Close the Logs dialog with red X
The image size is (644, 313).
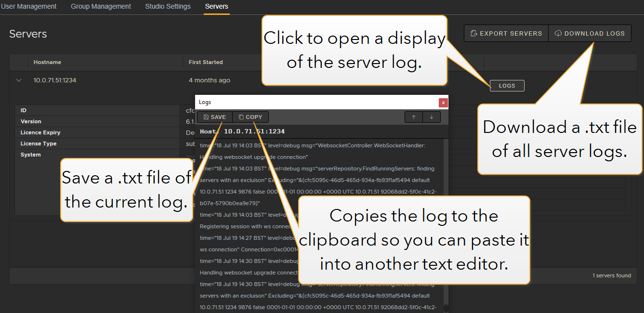[x=443, y=102]
